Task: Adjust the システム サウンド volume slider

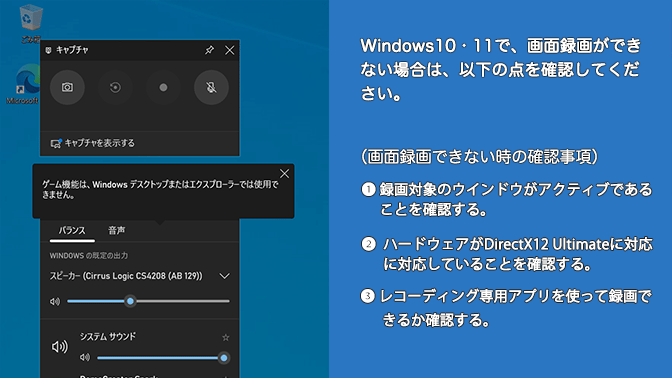Action: click(x=163, y=357)
